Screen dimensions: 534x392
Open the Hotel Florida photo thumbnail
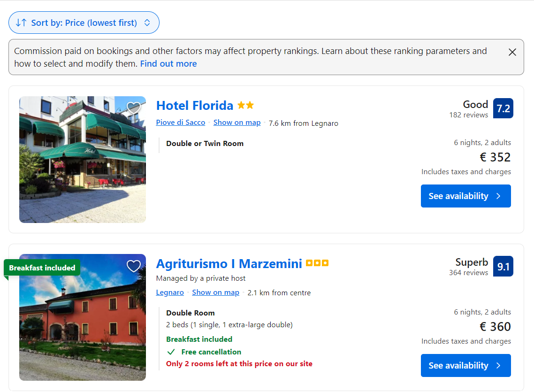click(x=83, y=160)
